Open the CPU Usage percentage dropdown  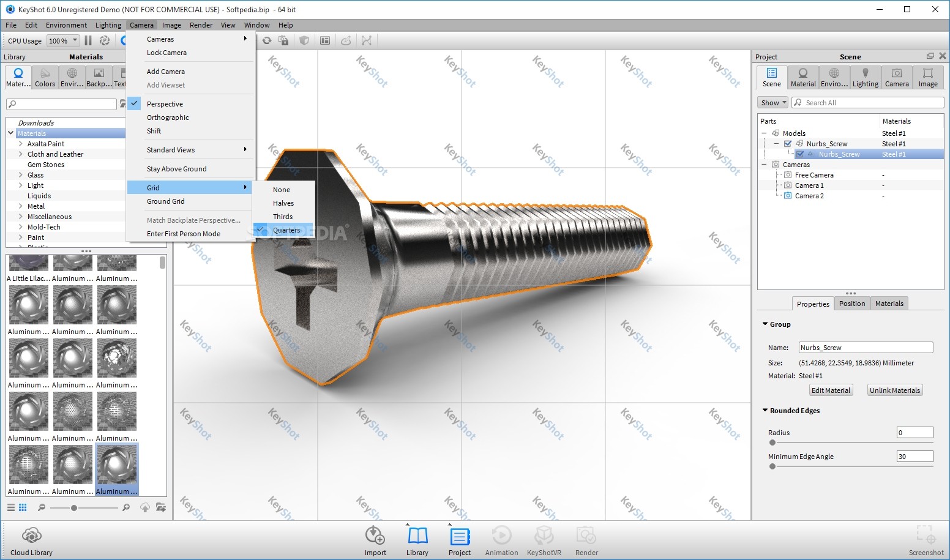[63, 41]
